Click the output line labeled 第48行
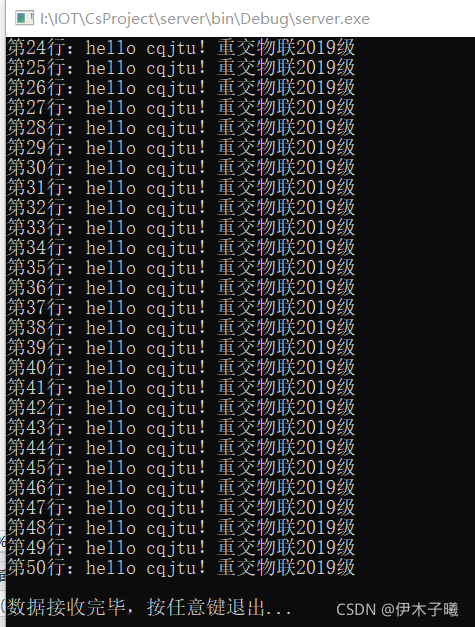The image size is (475, 627). pyautogui.click(x=181, y=528)
